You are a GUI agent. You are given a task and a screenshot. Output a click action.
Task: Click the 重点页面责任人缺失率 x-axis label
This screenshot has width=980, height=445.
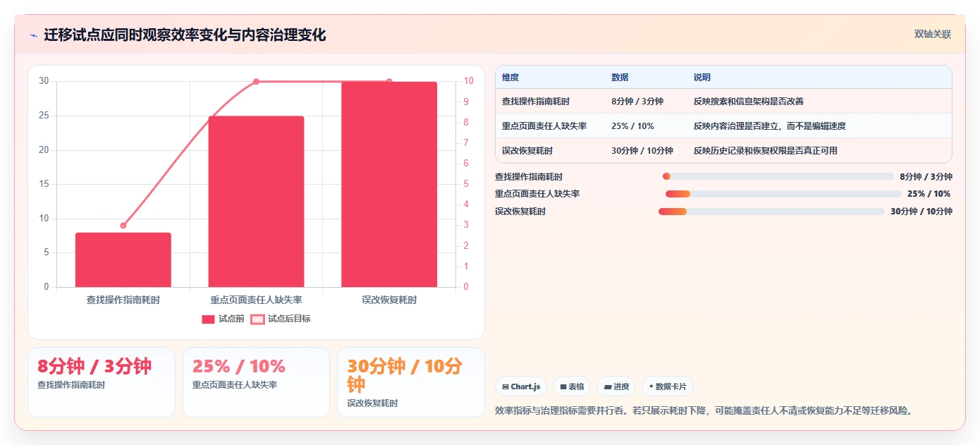pos(256,300)
